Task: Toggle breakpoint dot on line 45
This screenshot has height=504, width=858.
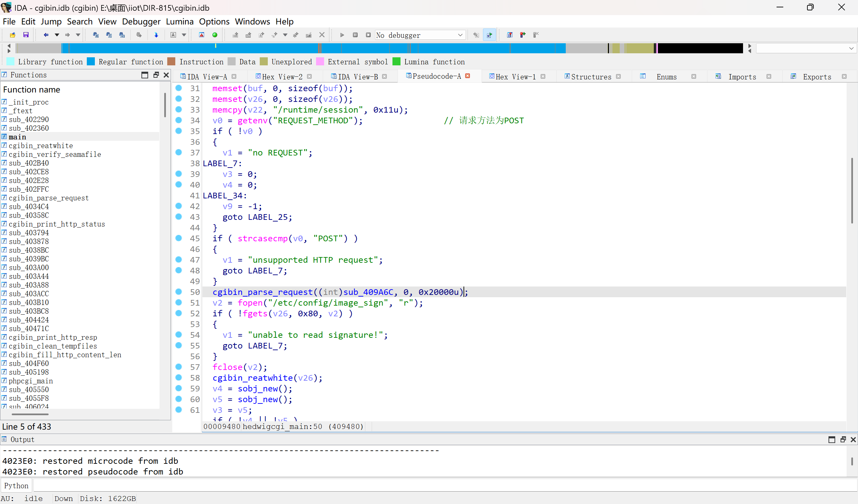Action: pyautogui.click(x=178, y=238)
